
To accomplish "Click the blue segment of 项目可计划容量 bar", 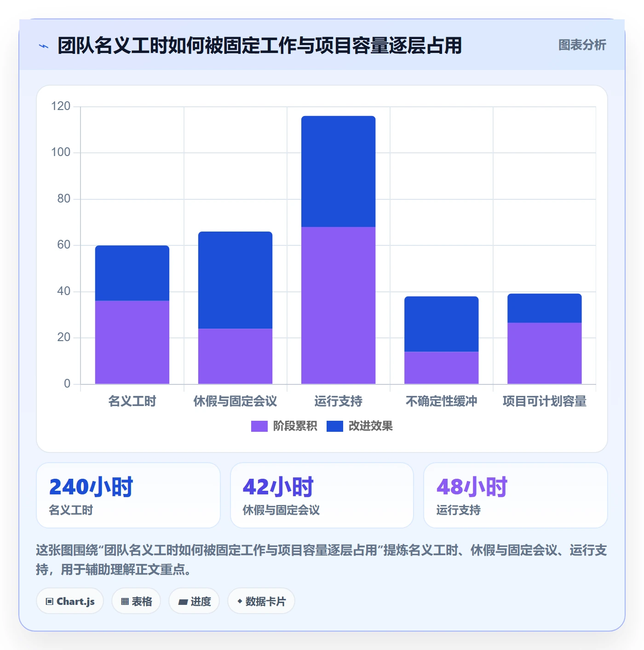I will point(544,308).
